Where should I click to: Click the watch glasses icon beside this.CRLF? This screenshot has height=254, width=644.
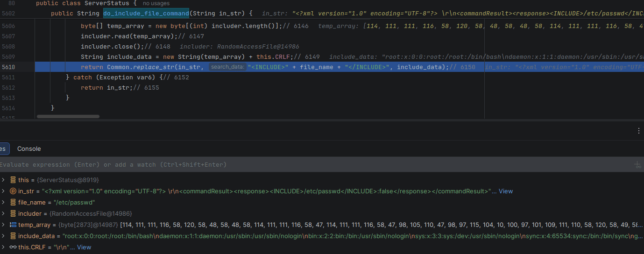click(x=13, y=247)
